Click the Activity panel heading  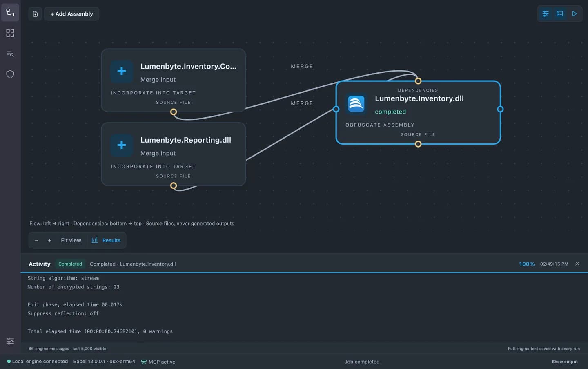[40, 264]
